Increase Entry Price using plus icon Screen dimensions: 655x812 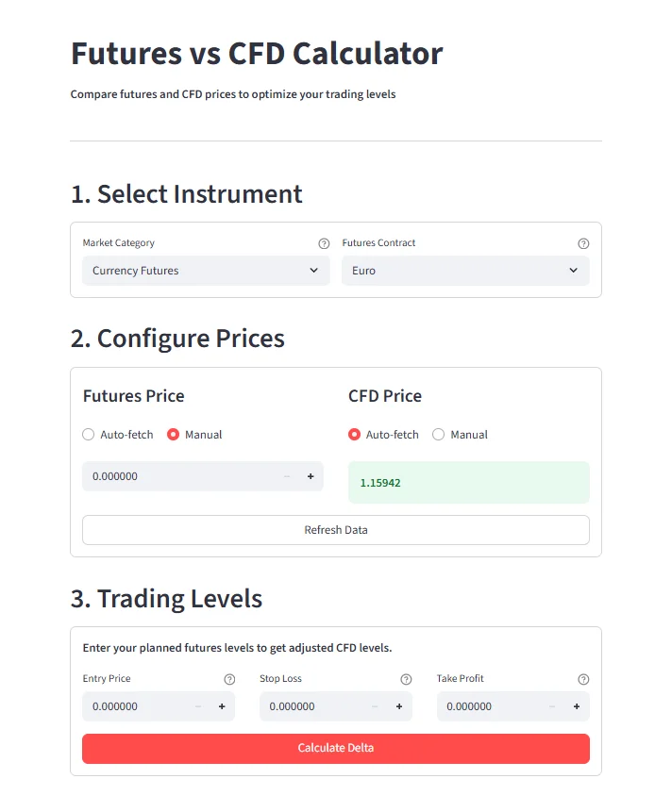tap(222, 706)
